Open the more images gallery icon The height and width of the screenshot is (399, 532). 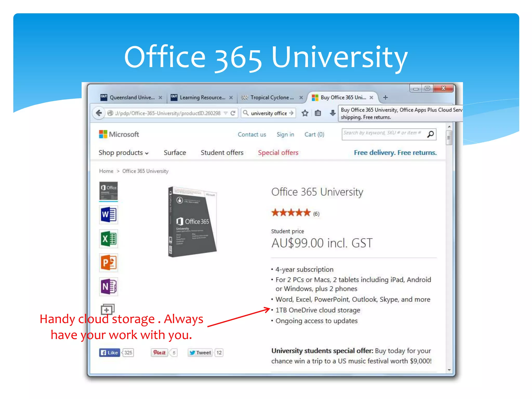[108, 309]
